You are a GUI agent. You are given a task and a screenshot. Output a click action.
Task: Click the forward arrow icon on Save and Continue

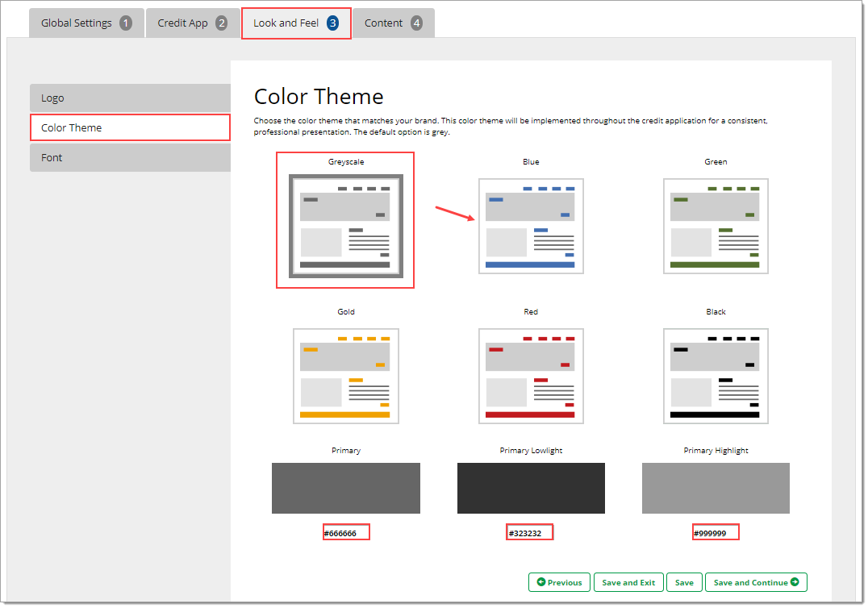(x=795, y=582)
